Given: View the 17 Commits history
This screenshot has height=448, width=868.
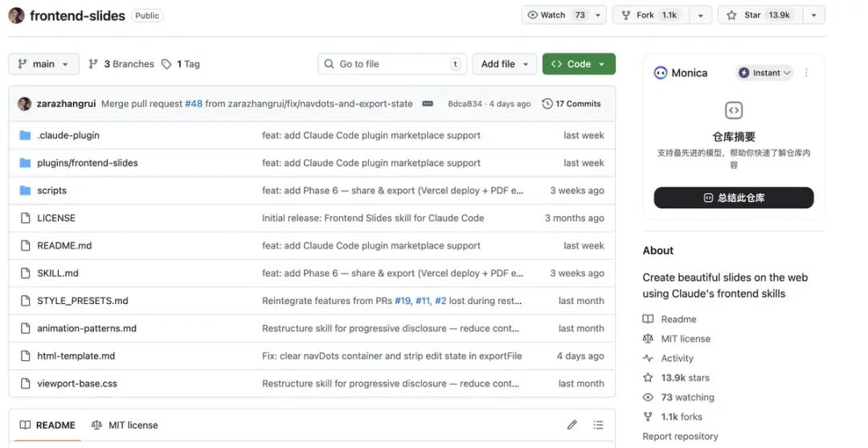Looking at the screenshot, I should pyautogui.click(x=571, y=104).
